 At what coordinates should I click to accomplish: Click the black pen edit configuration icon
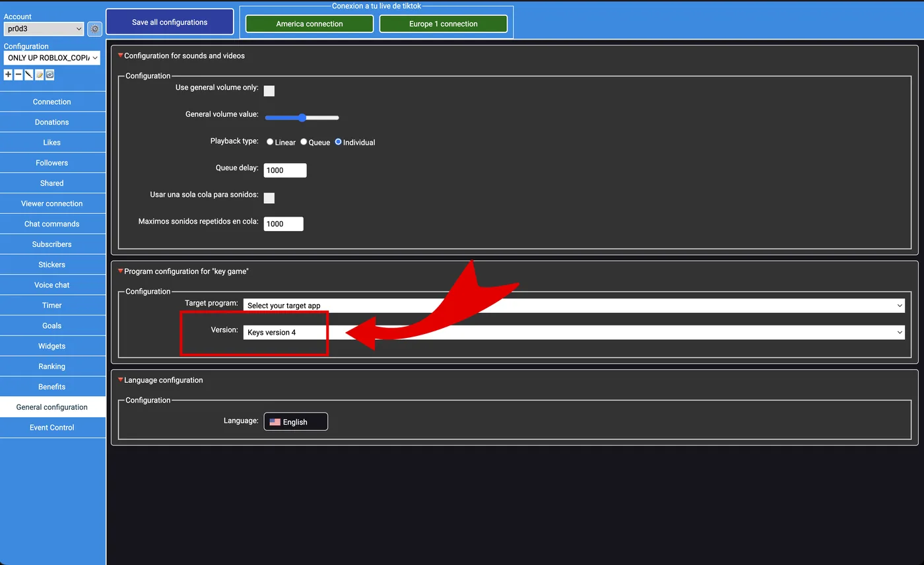pyautogui.click(x=28, y=75)
